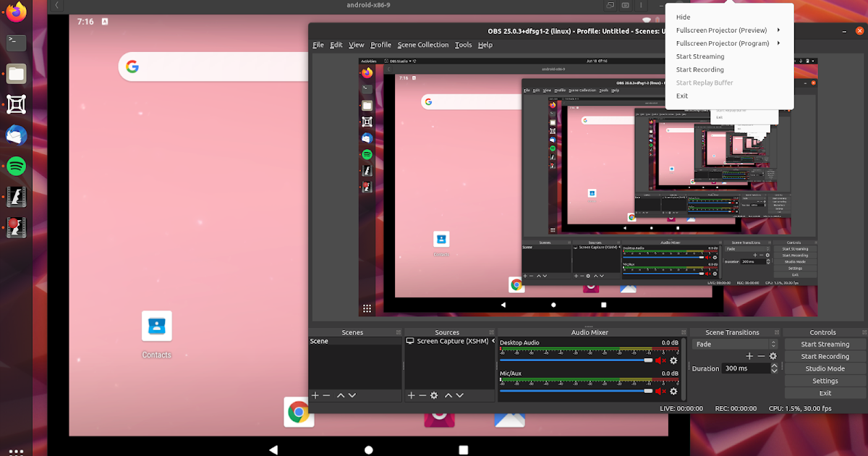Launch Firefox from the Ubuntu dock

(x=15, y=12)
